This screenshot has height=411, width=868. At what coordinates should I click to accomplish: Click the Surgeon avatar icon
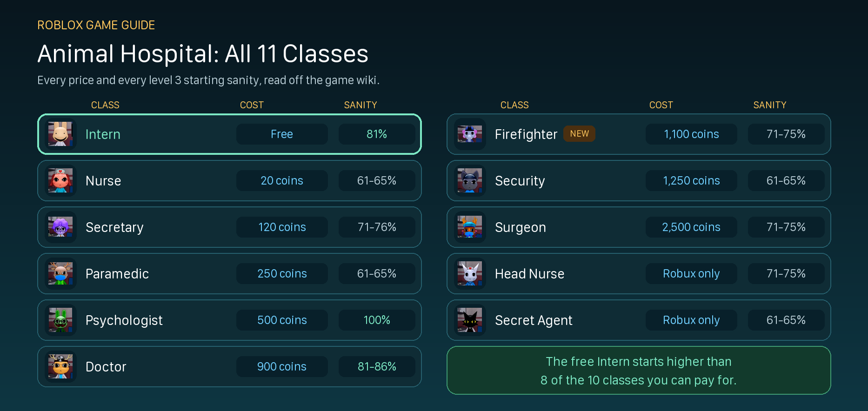470,227
